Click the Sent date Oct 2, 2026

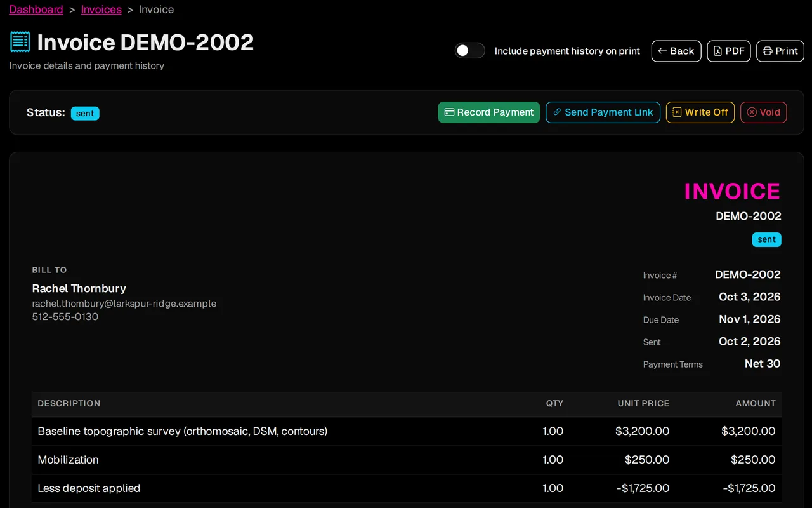click(x=750, y=342)
